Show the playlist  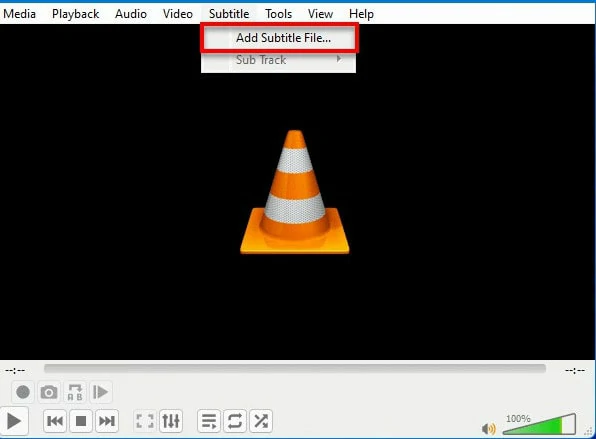click(209, 421)
